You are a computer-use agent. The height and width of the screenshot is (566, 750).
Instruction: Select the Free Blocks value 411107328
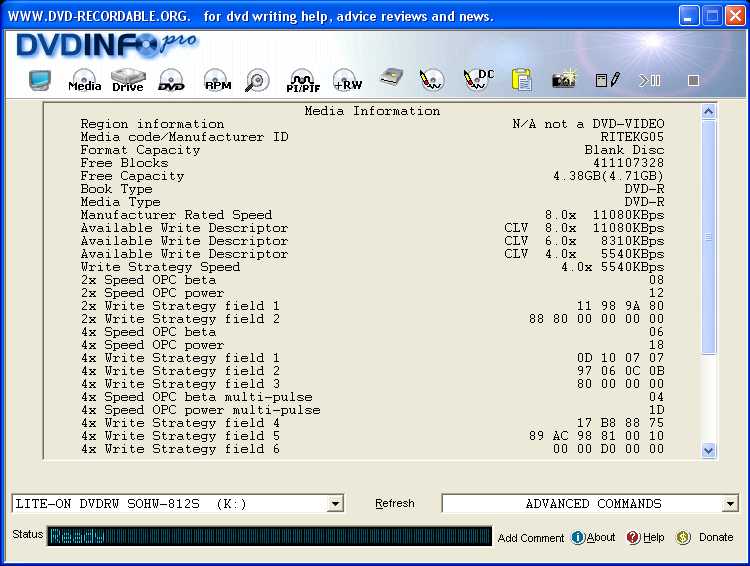629,163
